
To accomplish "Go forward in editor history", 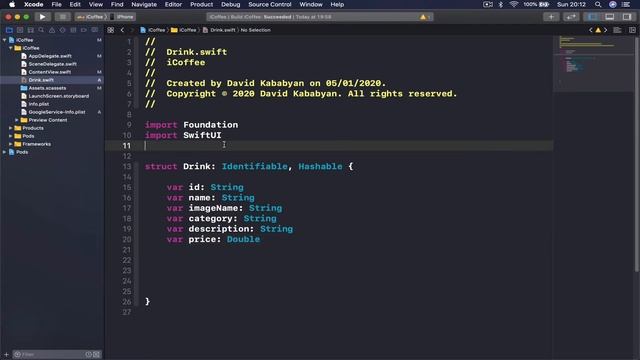I will [131, 30].
